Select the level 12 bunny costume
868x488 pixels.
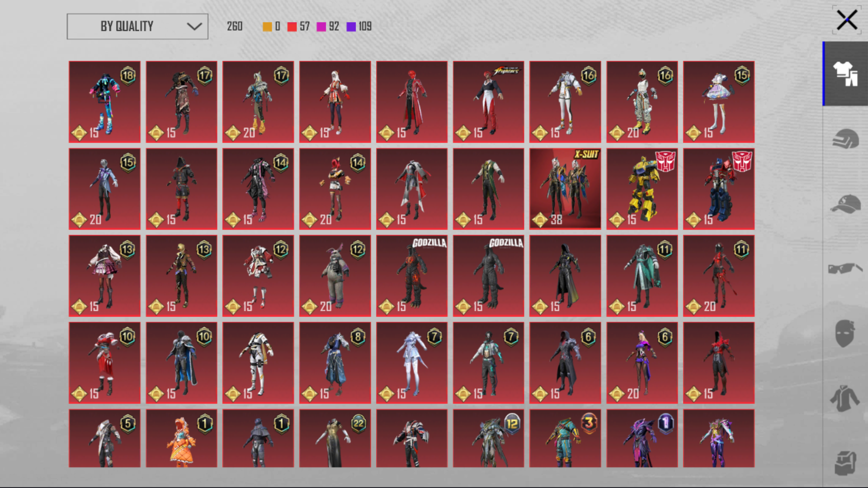click(335, 276)
